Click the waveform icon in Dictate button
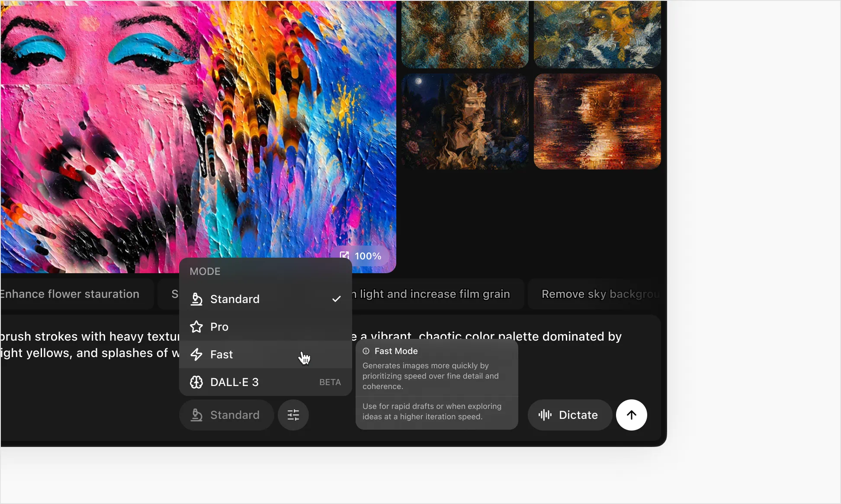 (x=545, y=415)
